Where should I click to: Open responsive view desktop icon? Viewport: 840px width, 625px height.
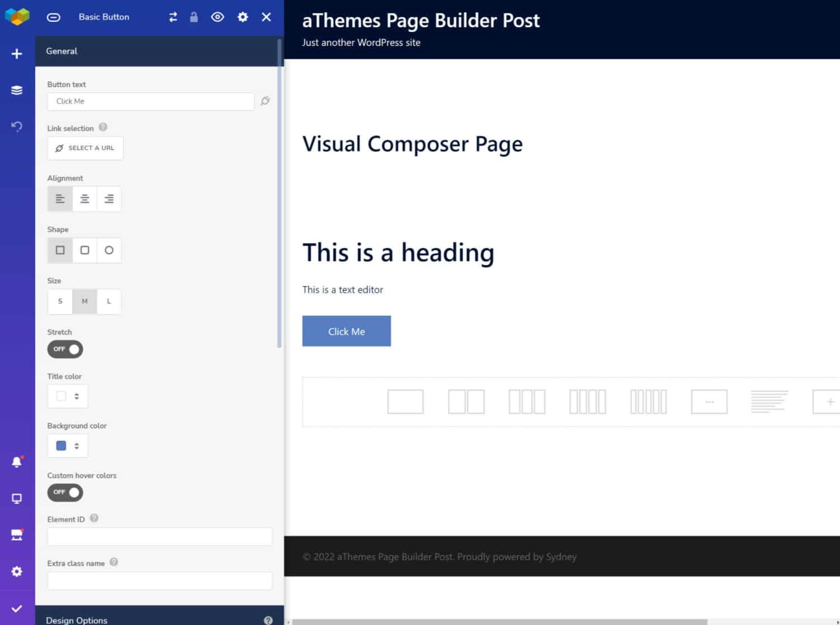17,498
